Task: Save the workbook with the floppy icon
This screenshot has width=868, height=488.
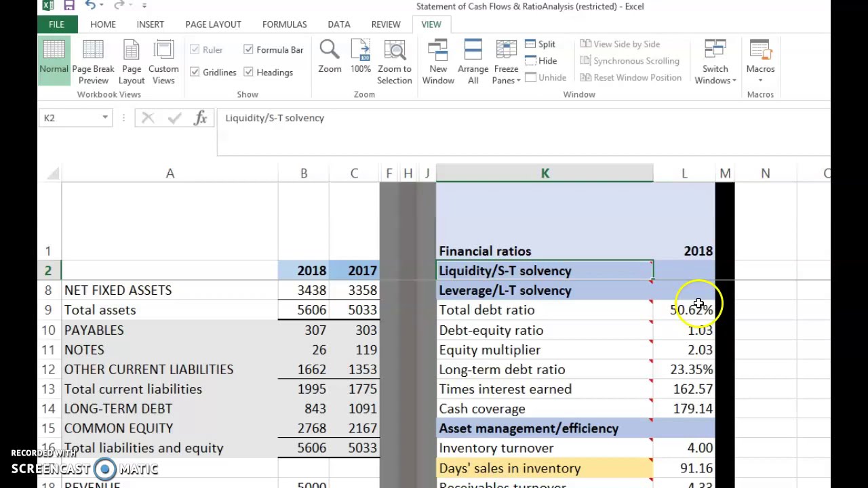Action: click(x=69, y=5)
